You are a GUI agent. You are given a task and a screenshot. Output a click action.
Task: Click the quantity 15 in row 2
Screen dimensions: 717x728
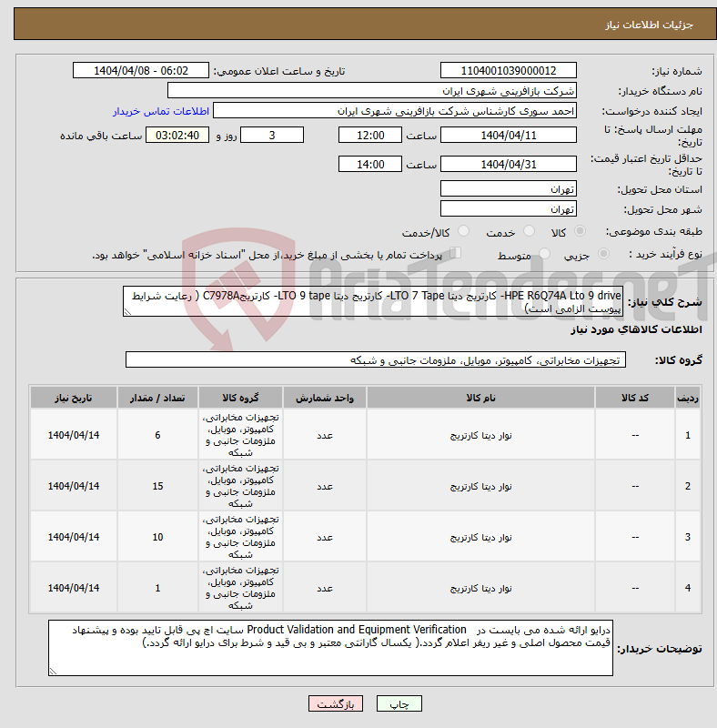158,486
